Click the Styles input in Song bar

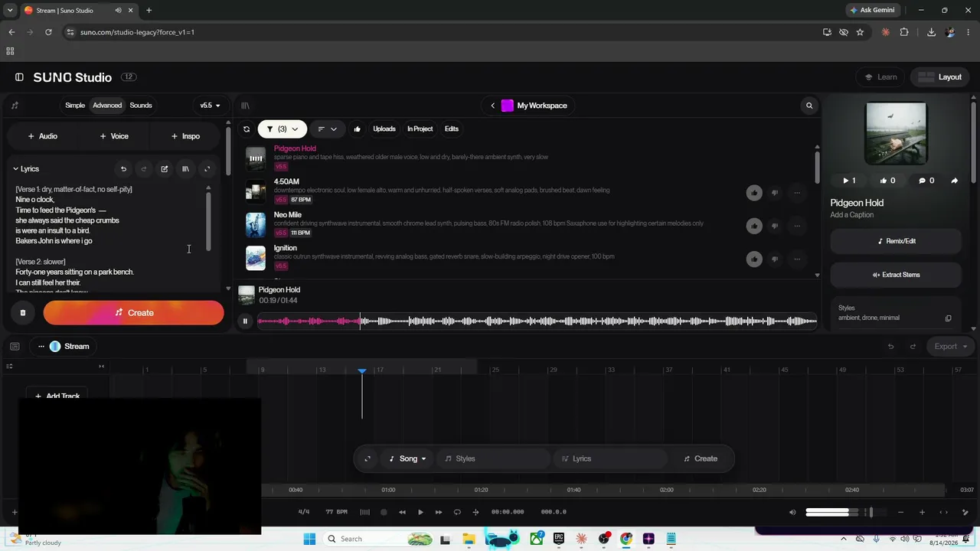point(495,459)
